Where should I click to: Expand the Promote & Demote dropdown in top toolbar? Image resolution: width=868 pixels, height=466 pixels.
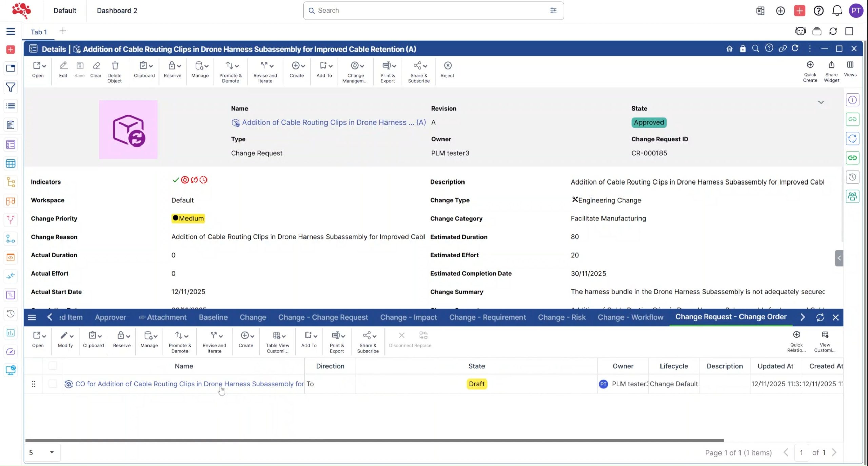(237, 66)
